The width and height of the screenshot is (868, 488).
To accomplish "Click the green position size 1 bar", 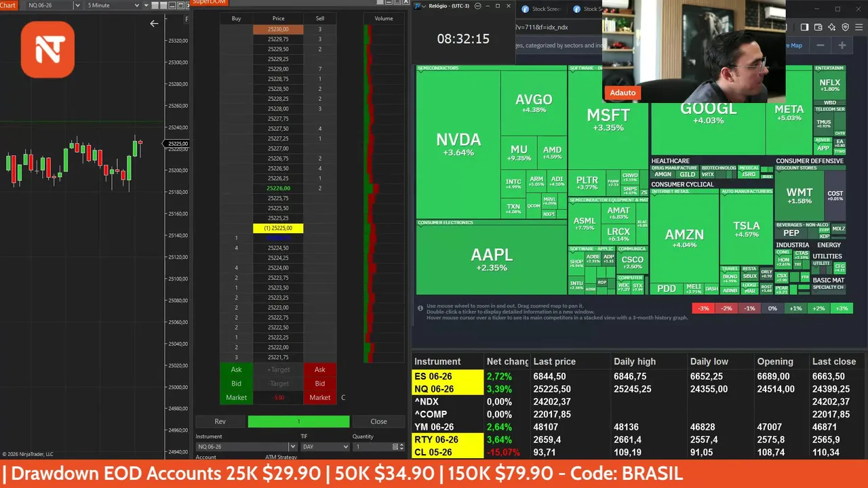I will click(x=298, y=422).
